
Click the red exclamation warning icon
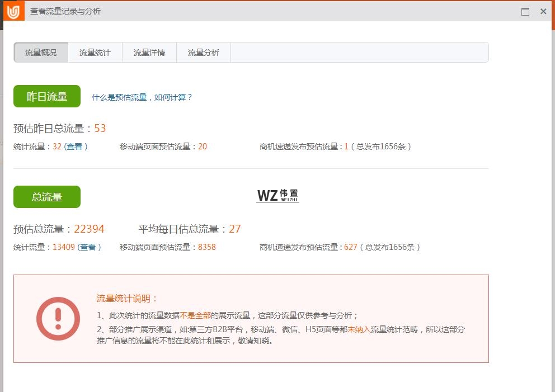tap(58, 318)
